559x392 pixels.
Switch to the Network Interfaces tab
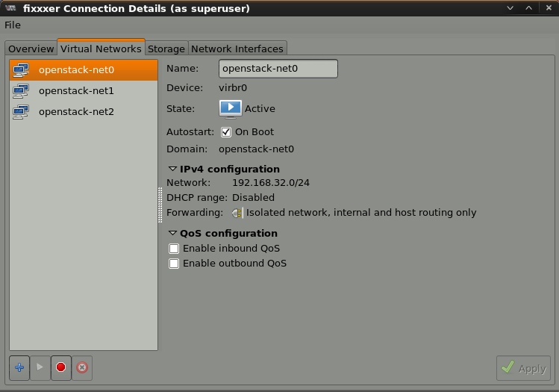[x=237, y=49]
